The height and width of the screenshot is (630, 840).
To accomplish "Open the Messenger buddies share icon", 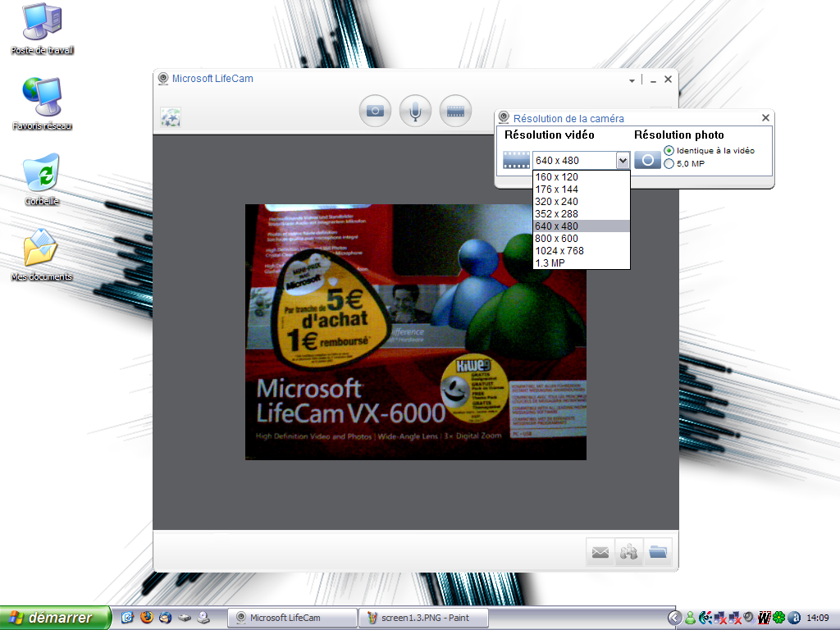I will pyautogui.click(x=628, y=552).
